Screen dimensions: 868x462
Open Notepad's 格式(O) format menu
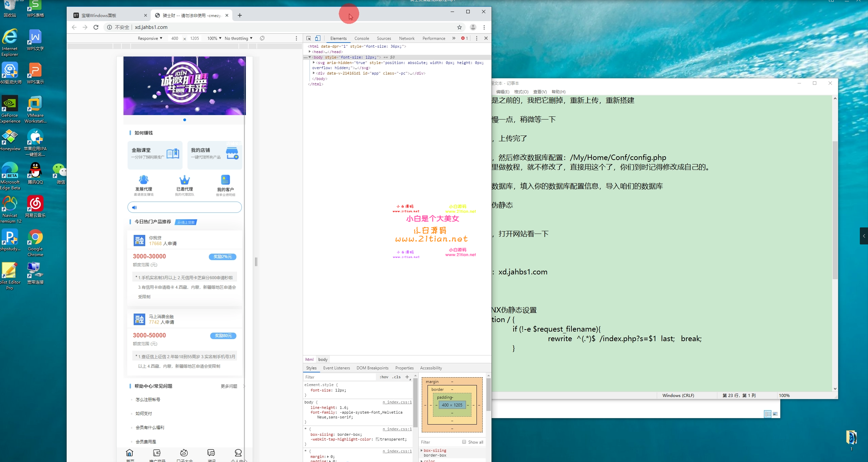(x=521, y=92)
